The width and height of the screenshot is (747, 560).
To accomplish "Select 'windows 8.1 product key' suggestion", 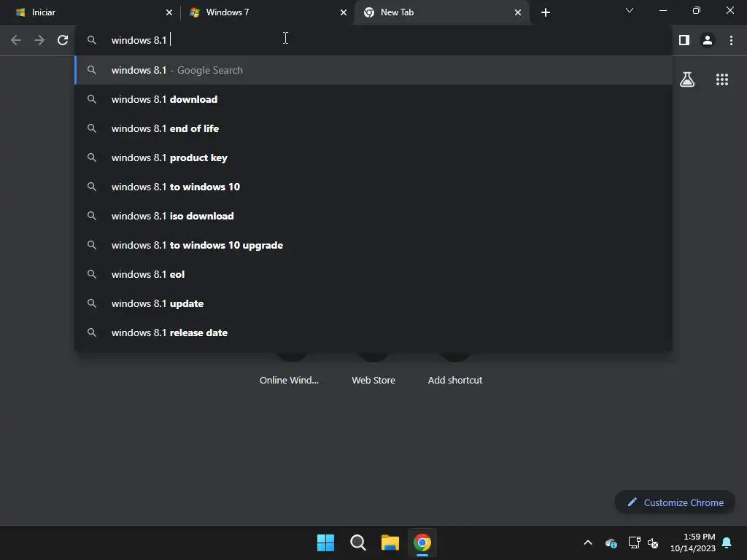I will click(374, 157).
